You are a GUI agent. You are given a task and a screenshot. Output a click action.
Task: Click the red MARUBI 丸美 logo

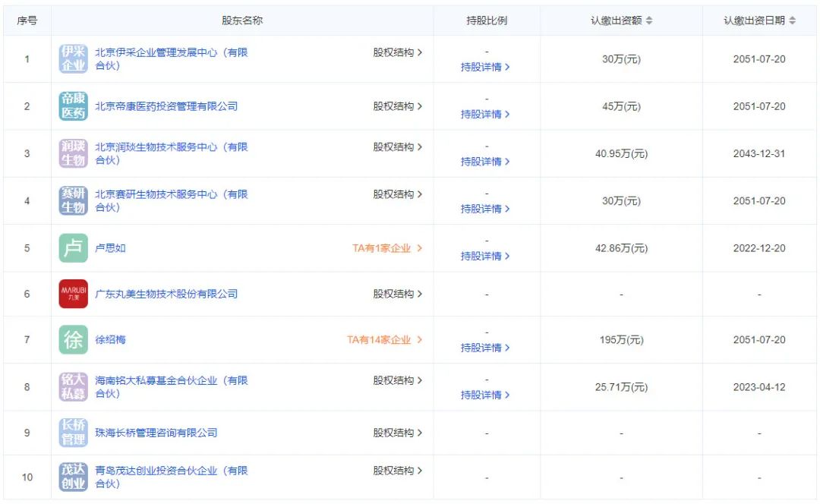pyautogui.click(x=73, y=294)
